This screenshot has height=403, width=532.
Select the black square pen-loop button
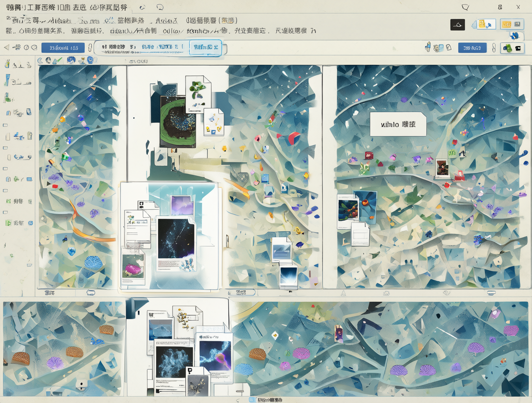tap(457, 25)
